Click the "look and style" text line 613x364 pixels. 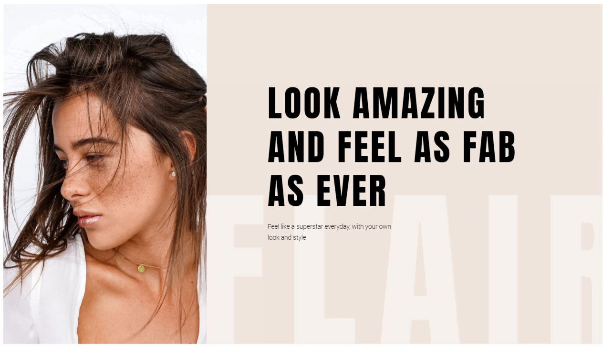tap(287, 237)
